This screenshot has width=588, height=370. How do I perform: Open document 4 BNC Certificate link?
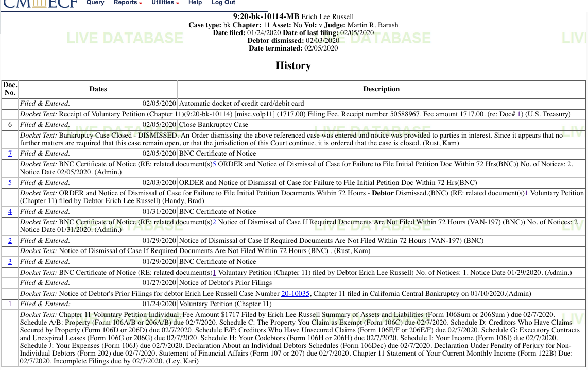[10, 212]
